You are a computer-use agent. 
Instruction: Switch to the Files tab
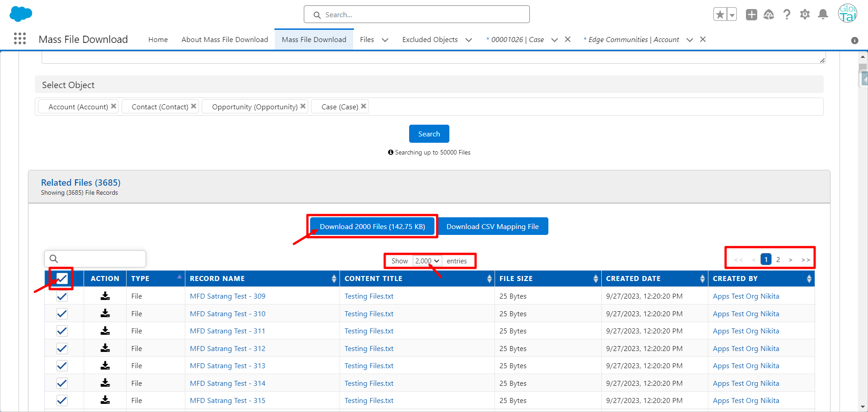tap(367, 40)
